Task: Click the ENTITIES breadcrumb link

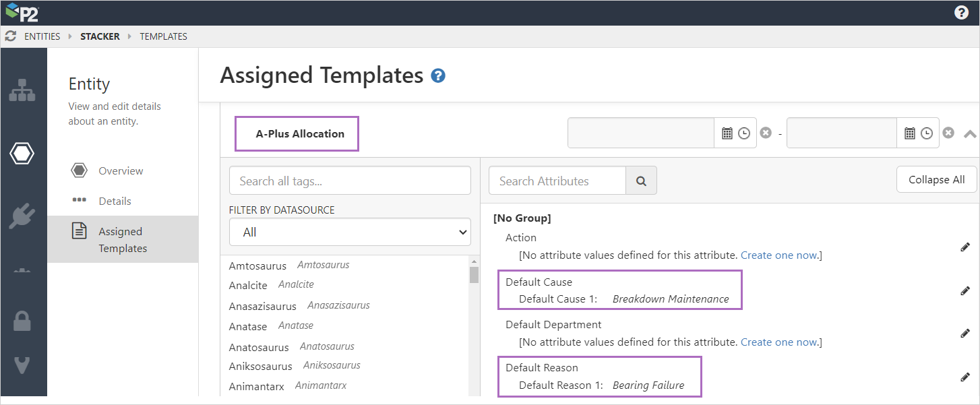Action: coord(42,36)
